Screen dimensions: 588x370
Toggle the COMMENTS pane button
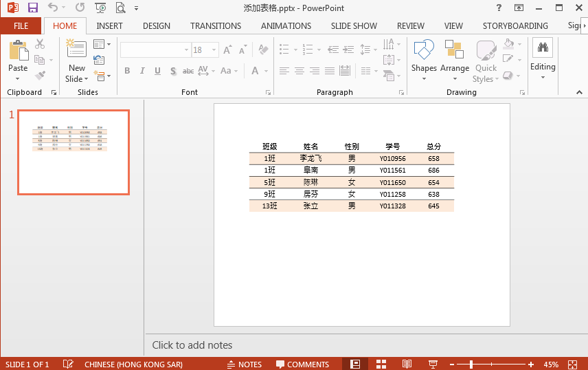coord(302,364)
